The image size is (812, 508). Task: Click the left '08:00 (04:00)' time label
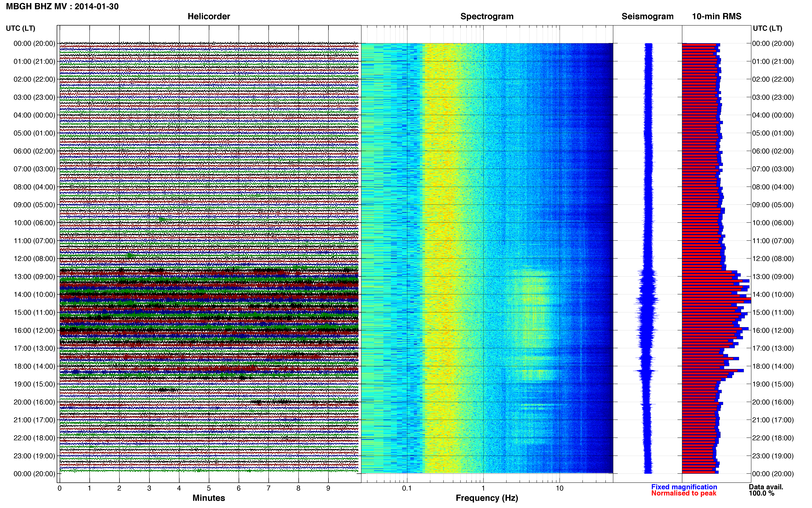(x=34, y=187)
